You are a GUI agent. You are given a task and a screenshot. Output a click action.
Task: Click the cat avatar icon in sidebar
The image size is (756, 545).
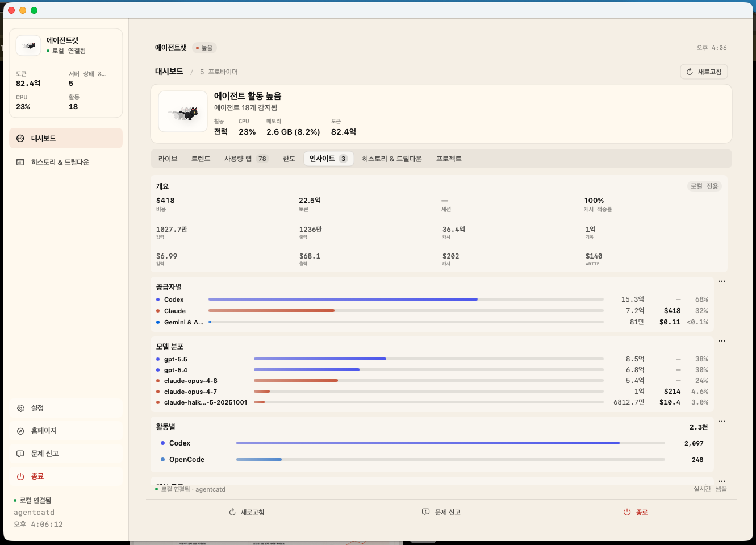click(28, 45)
